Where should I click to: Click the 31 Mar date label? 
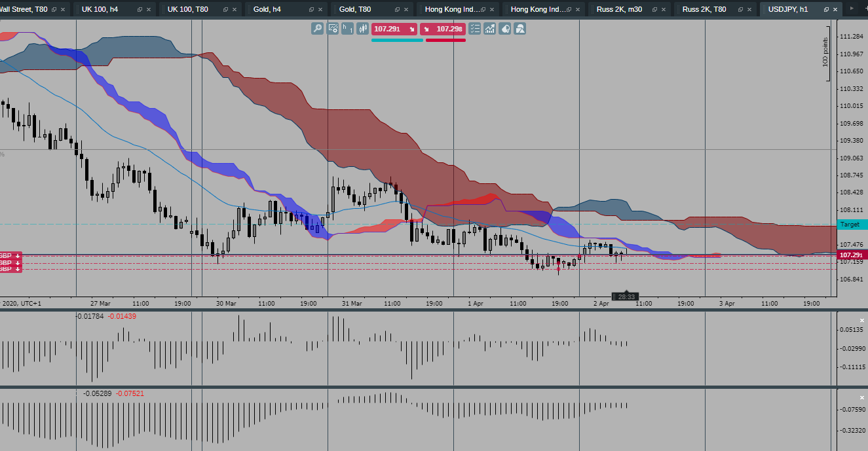click(x=352, y=304)
